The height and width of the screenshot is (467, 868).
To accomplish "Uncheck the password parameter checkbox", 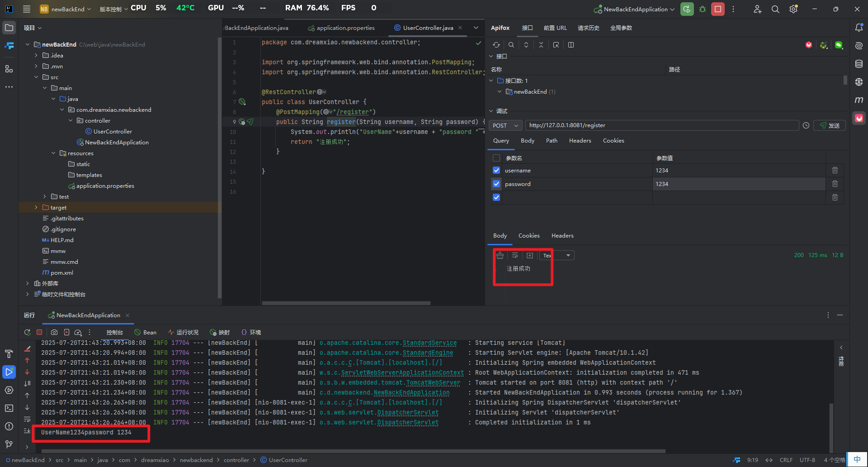I will [496, 184].
